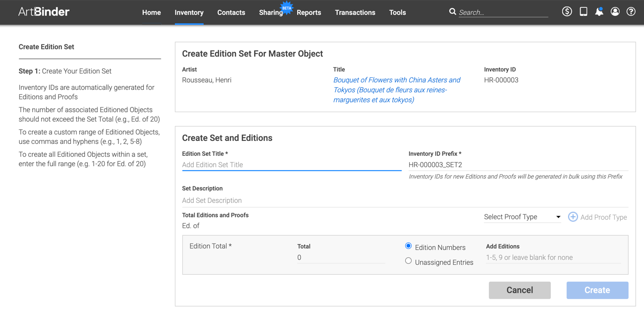Open the notifications bell
Image resolution: width=644 pixels, height=311 pixels.
click(x=599, y=11)
